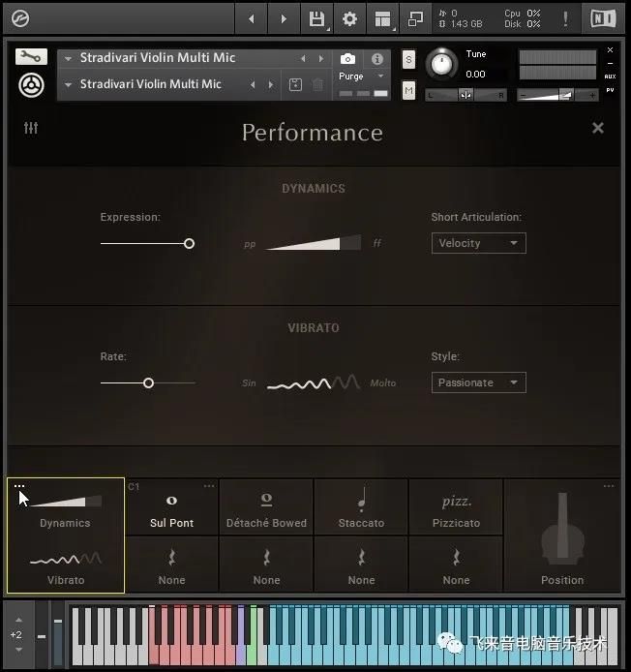This screenshot has width=631, height=672.
Task: Open the gear options icon
Action: 349,18
